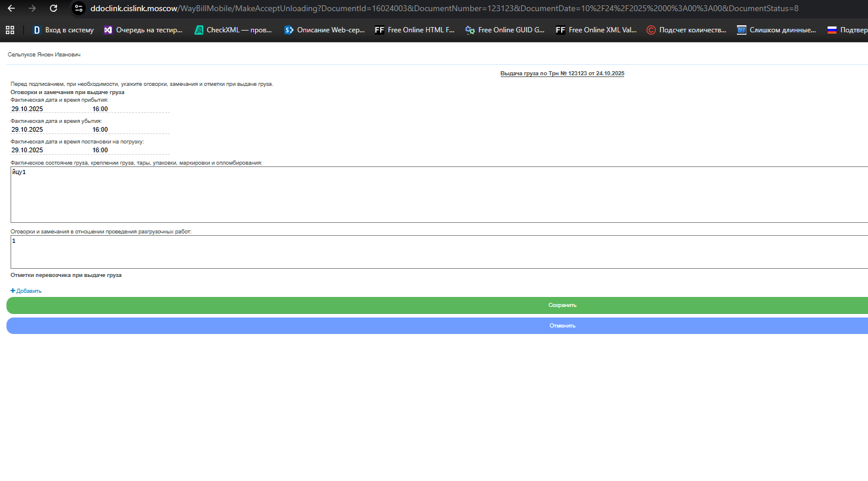868x481 pixels.
Task: Open 'Очередь на тестир...' bookmark
Action: click(x=143, y=30)
